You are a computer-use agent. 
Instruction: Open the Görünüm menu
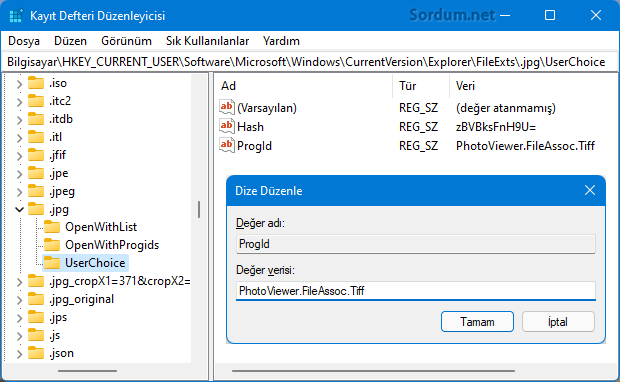tap(127, 41)
